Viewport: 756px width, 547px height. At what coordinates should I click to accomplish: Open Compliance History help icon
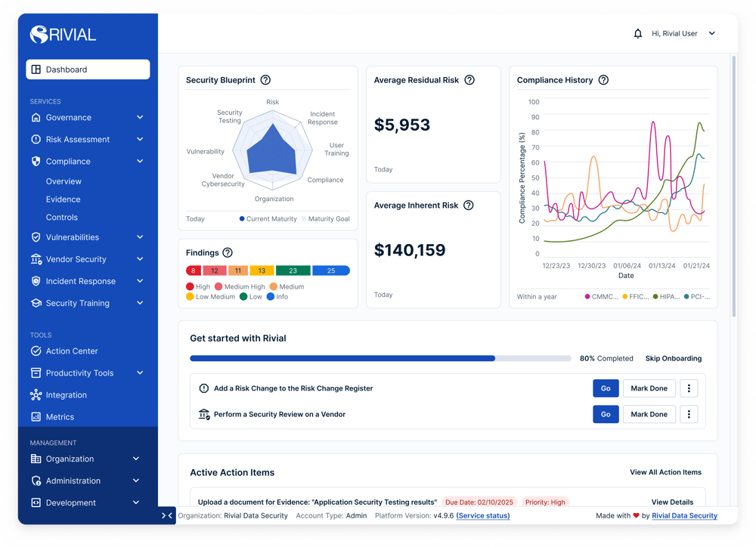[603, 80]
